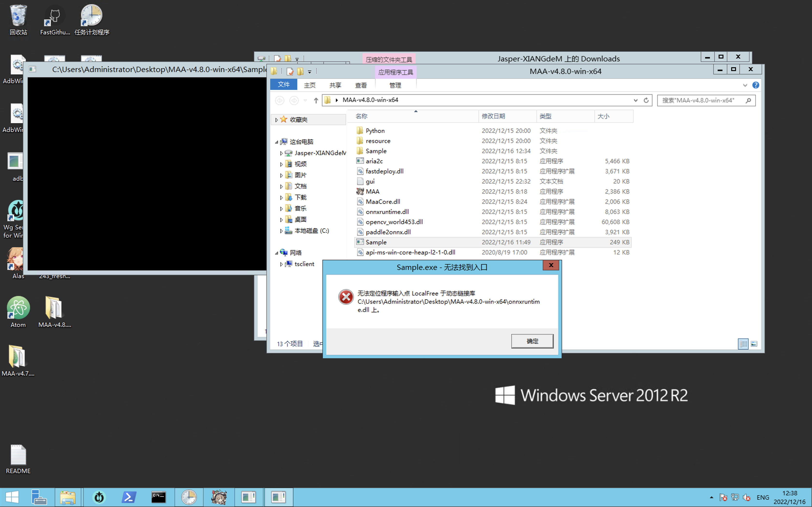Screen dimensions: 812x507
Task: Expand 本地磁盘 (C:) tree node
Action: coord(281,231)
